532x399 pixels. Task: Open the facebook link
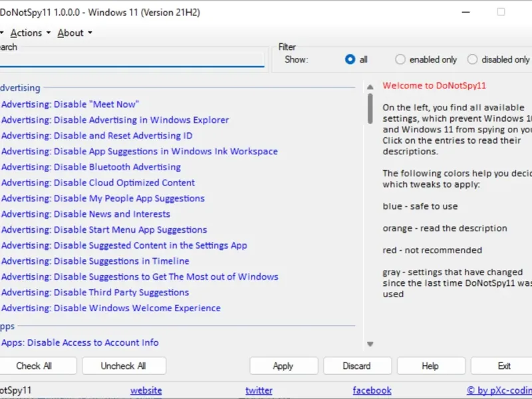(372, 390)
